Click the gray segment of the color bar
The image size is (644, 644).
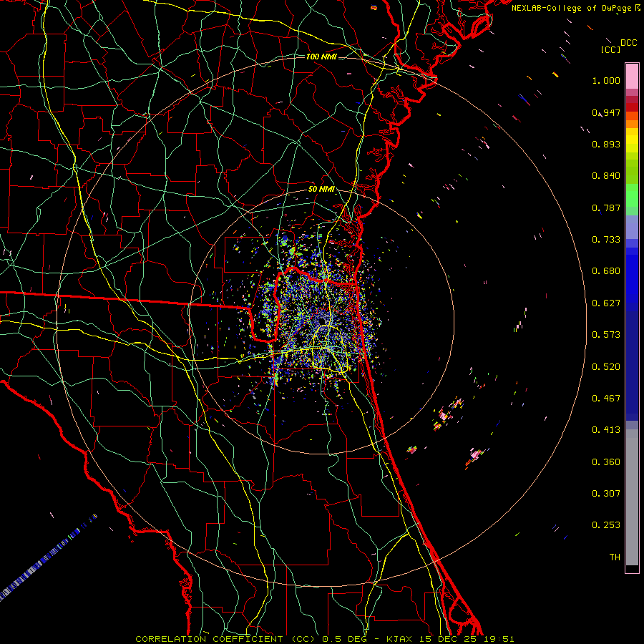click(x=632, y=497)
